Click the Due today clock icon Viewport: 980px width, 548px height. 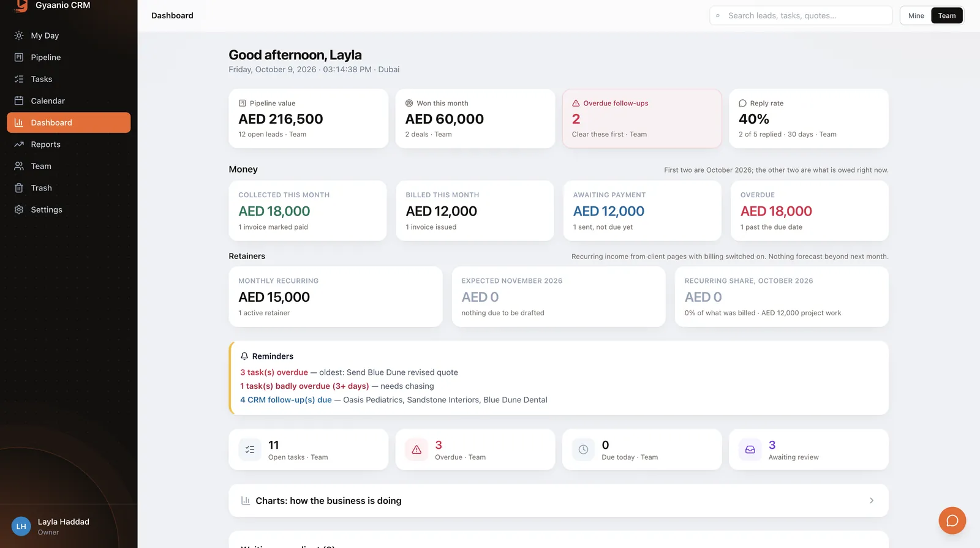point(583,449)
